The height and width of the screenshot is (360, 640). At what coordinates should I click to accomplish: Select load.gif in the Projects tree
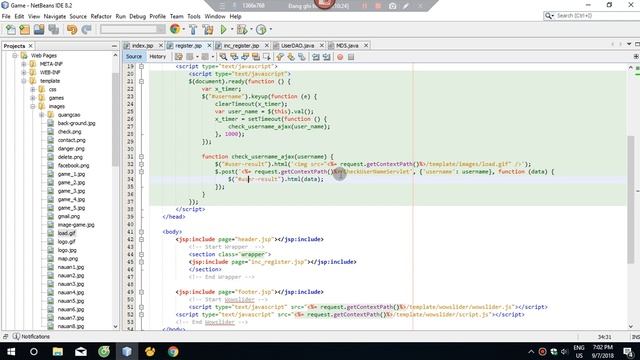click(x=66, y=233)
